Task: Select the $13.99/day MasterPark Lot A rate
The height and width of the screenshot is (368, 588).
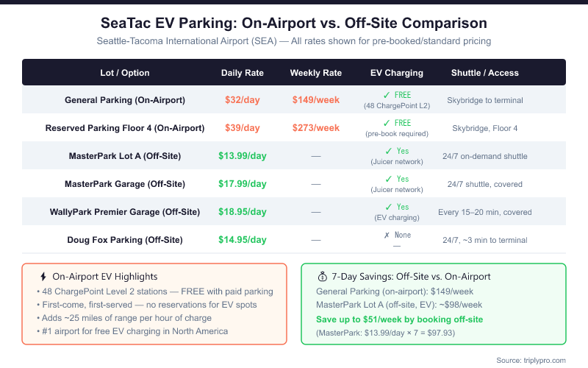Action: [x=243, y=156]
